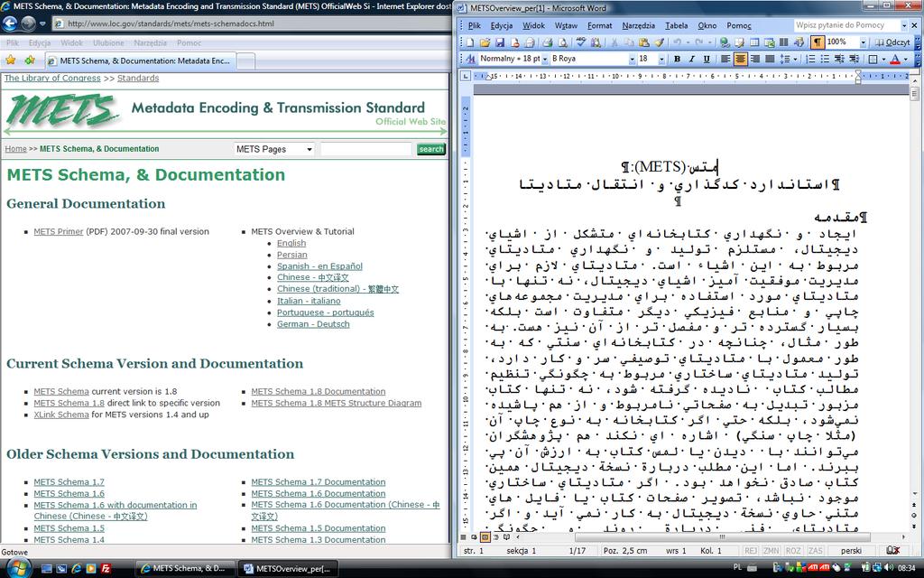
Task: Create a new blank document in Word
Action: coord(470,42)
